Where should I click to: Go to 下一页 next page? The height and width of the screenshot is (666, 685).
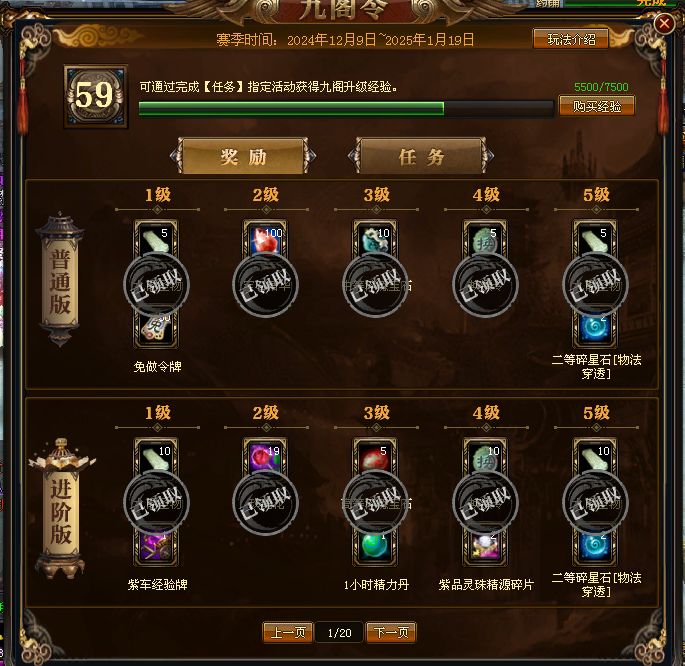pos(391,632)
